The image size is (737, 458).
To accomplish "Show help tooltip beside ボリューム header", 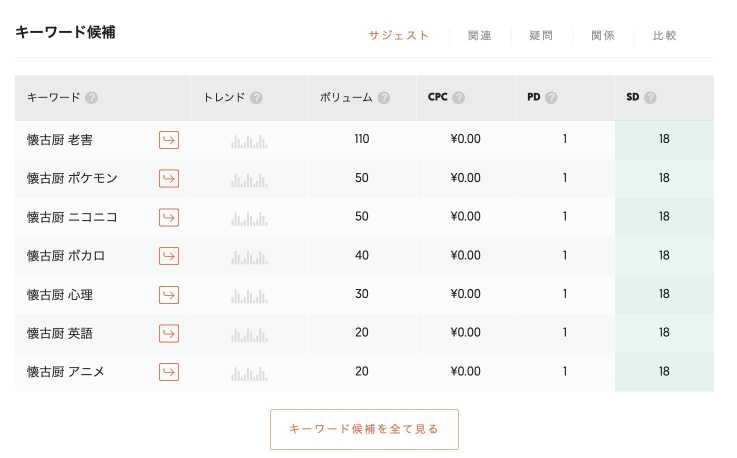I will pos(384,97).
